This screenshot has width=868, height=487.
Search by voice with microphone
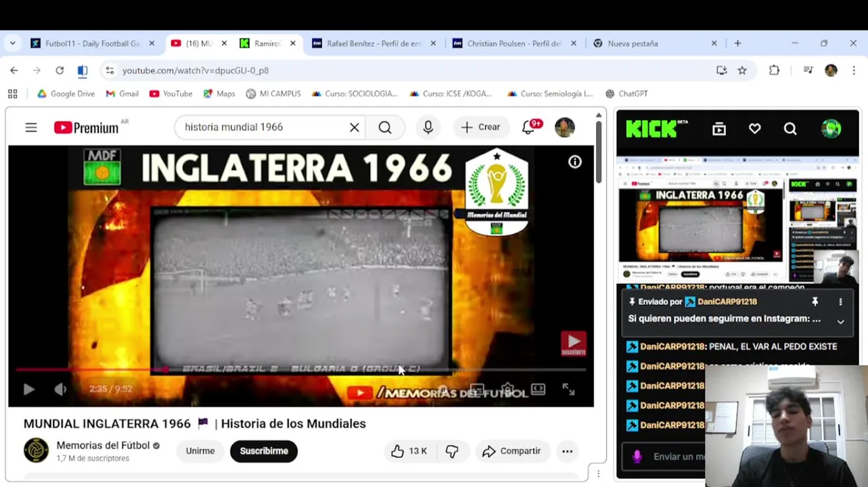click(x=428, y=127)
